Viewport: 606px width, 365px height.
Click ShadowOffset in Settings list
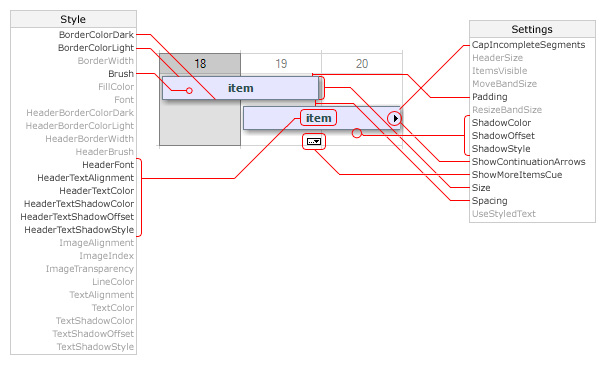(x=503, y=136)
